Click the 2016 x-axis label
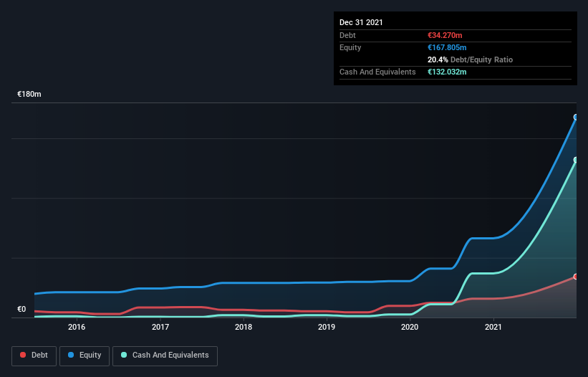 point(77,327)
